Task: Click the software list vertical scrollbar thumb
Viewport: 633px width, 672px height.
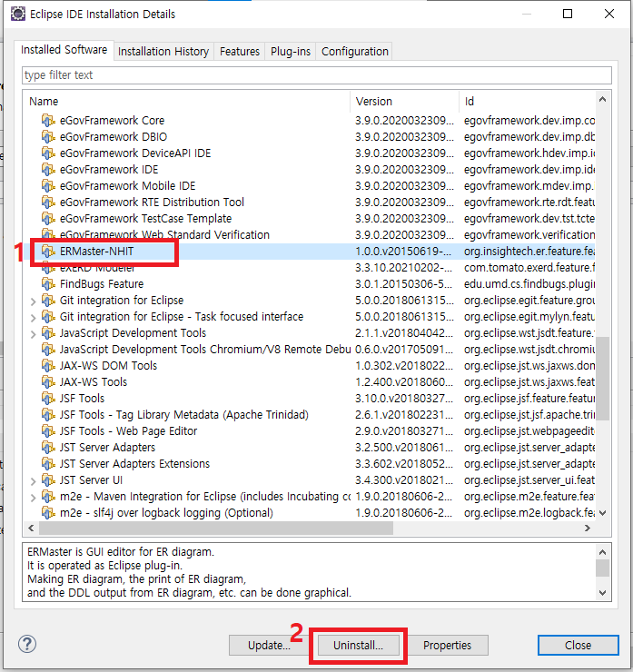Action: [602, 379]
